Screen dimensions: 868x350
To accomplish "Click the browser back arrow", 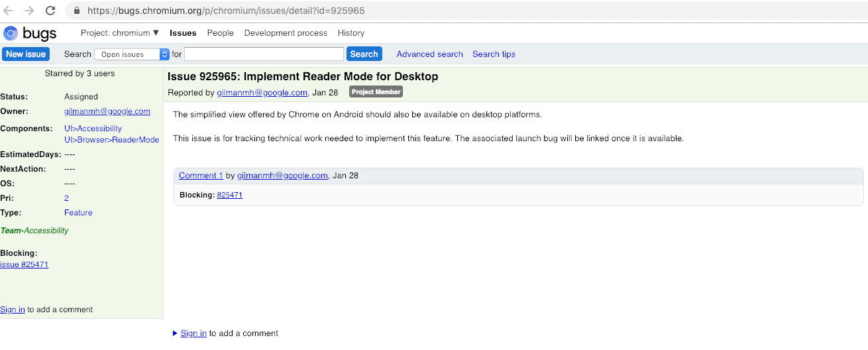I will (9, 11).
